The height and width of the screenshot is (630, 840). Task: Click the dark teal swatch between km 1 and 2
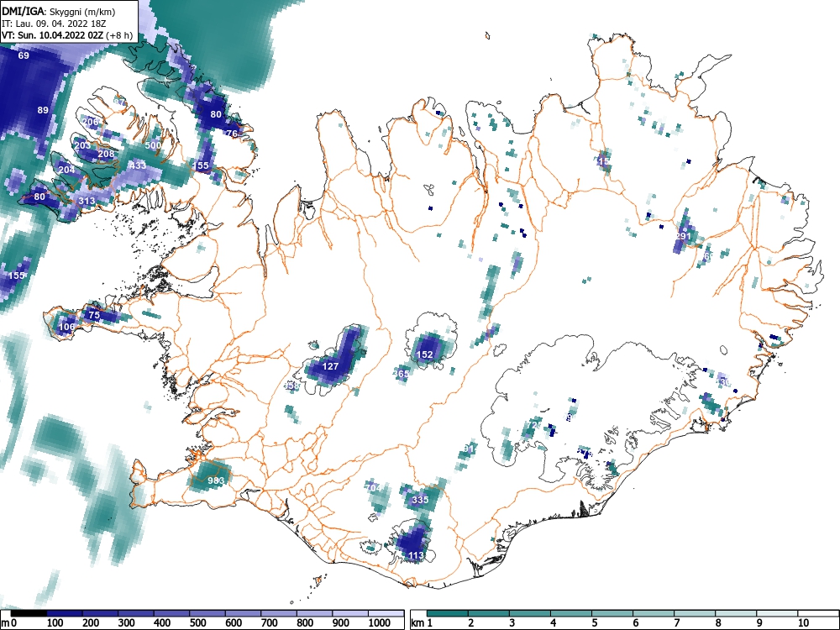tap(448, 613)
